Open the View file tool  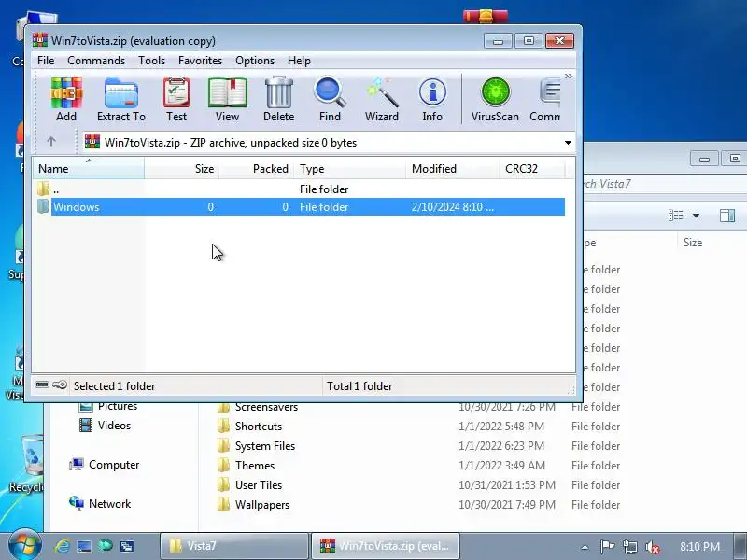[227, 99]
